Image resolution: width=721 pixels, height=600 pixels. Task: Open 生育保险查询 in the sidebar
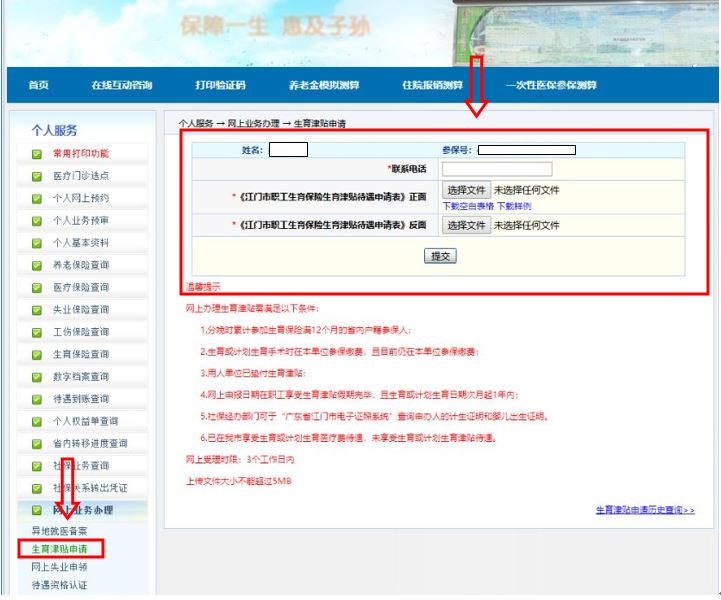click(81, 354)
